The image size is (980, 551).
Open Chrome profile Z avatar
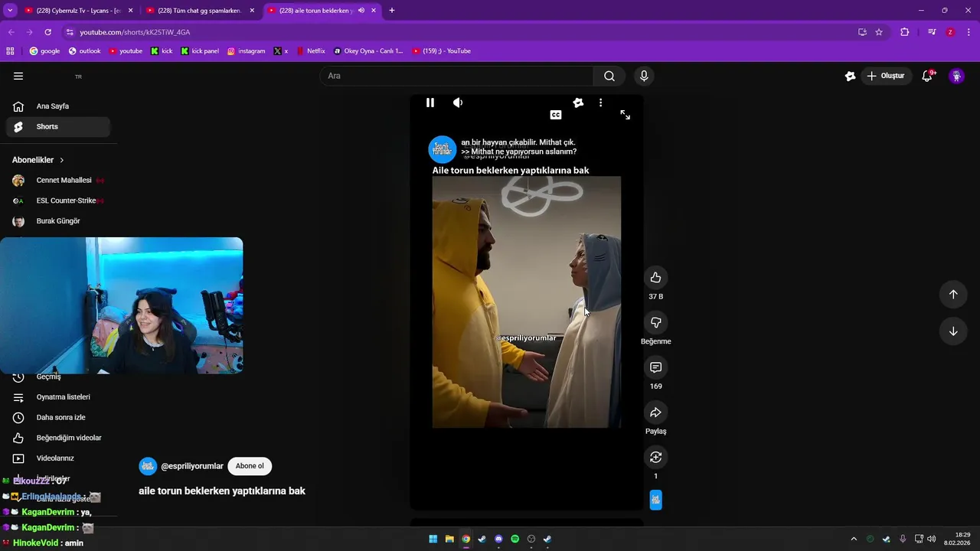coord(950,32)
